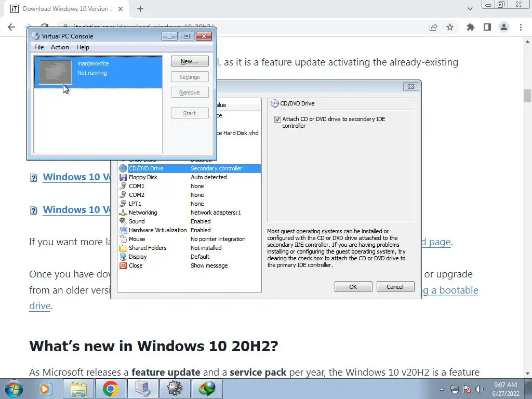Click the volume icon in system tray
The image size is (532, 399).
[480, 389]
